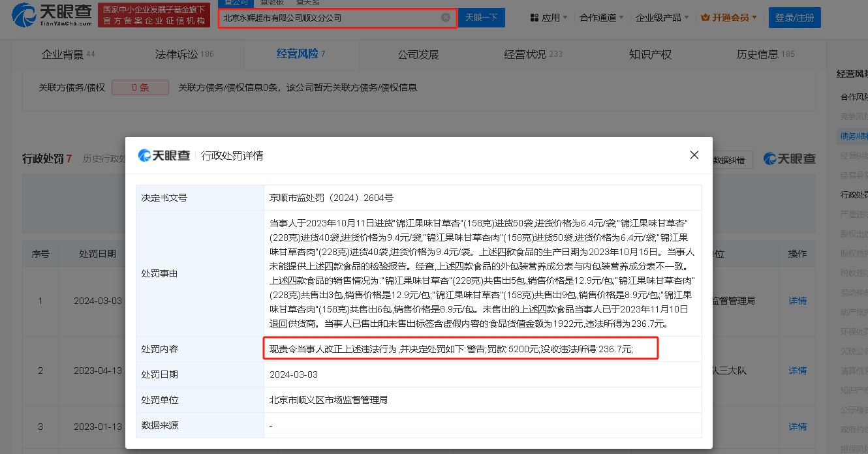868x454 pixels.
Task: Open 详情 link for penalty dated 2024-03-03
Action: click(x=798, y=301)
